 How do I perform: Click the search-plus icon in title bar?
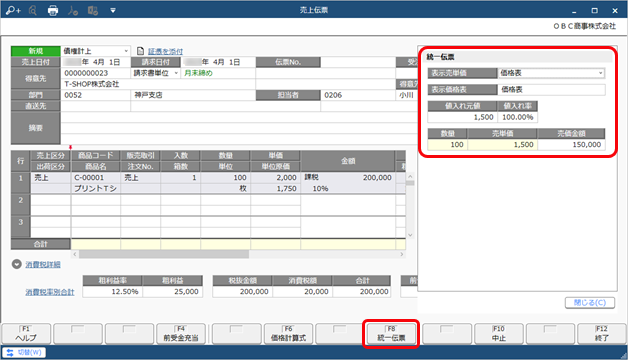pos(13,10)
